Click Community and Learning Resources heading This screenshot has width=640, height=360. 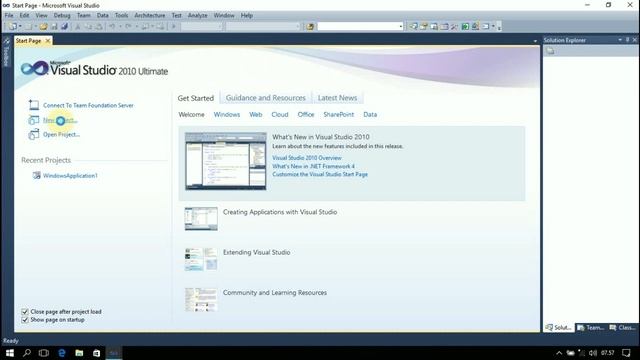click(x=275, y=293)
